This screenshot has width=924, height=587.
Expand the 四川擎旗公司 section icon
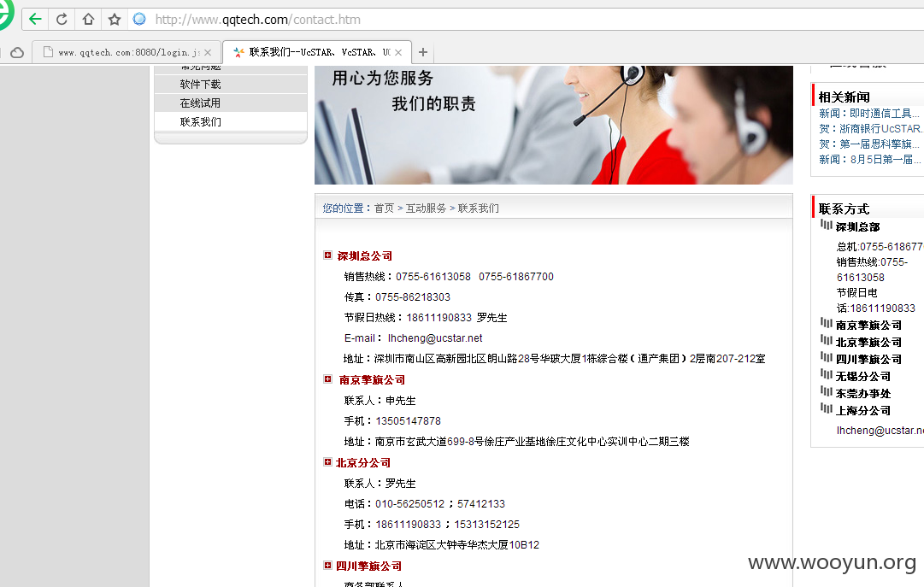click(327, 565)
